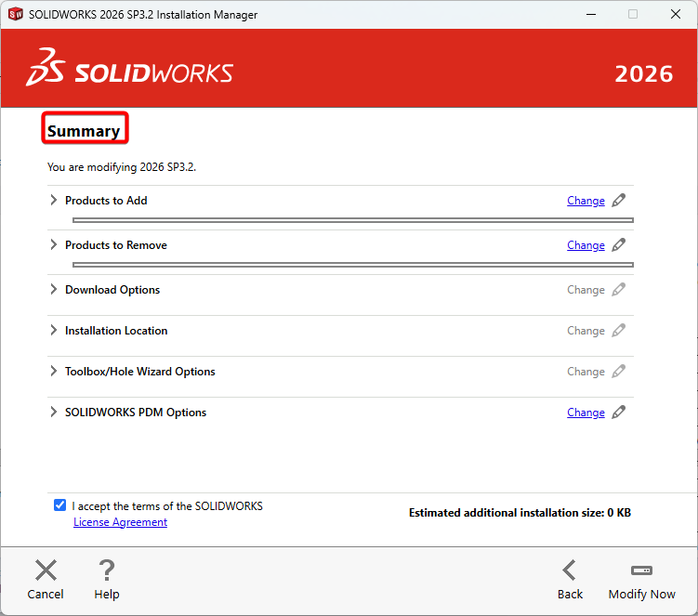Click the greyed Change for Installation Location
The width and height of the screenshot is (698, 616).
click(x=586, y=331)
